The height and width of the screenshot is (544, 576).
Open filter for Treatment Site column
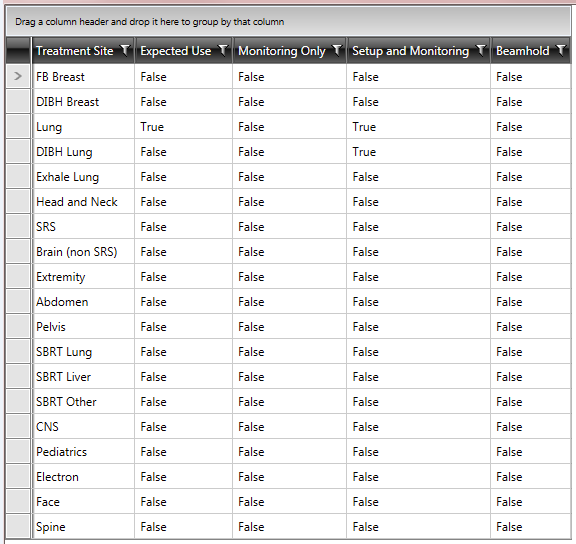point(125,50)
